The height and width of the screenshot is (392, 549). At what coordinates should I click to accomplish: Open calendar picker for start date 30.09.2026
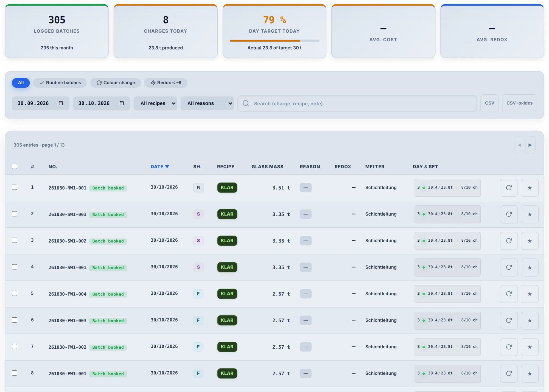pos(61,103)
